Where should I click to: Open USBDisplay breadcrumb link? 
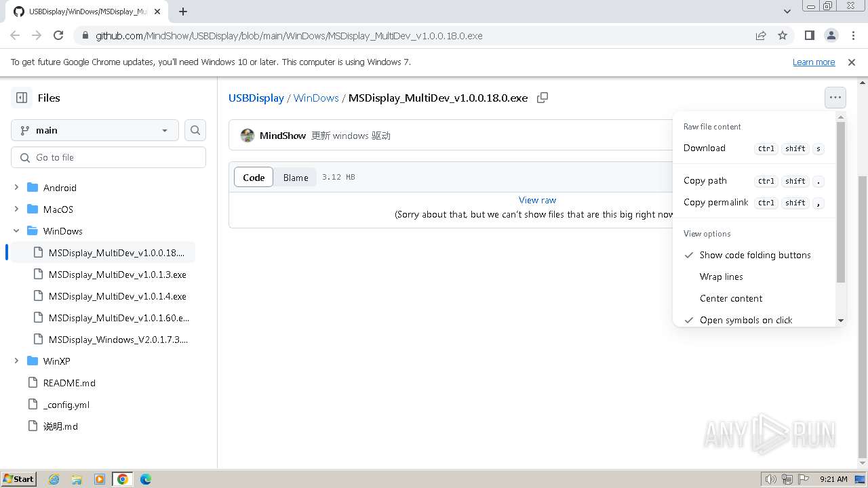click(256, 98)
